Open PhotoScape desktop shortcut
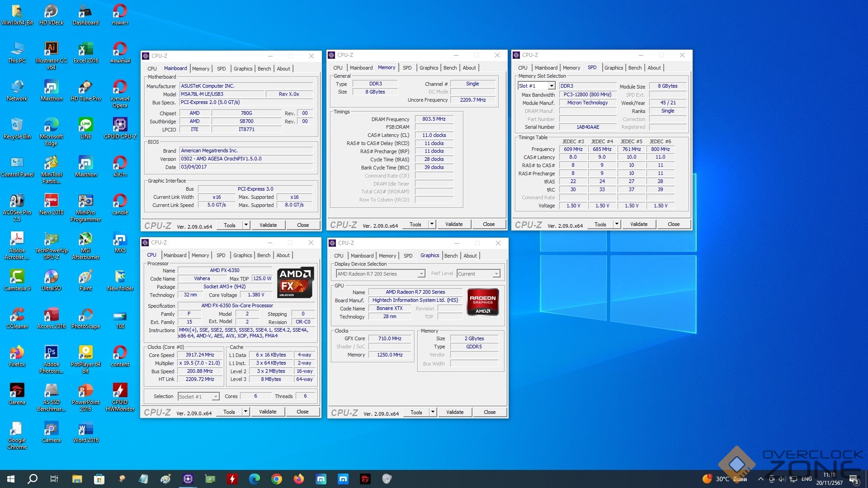Image resolution: width=868 pixels, height=488 pixels. (x=85, y=318)
